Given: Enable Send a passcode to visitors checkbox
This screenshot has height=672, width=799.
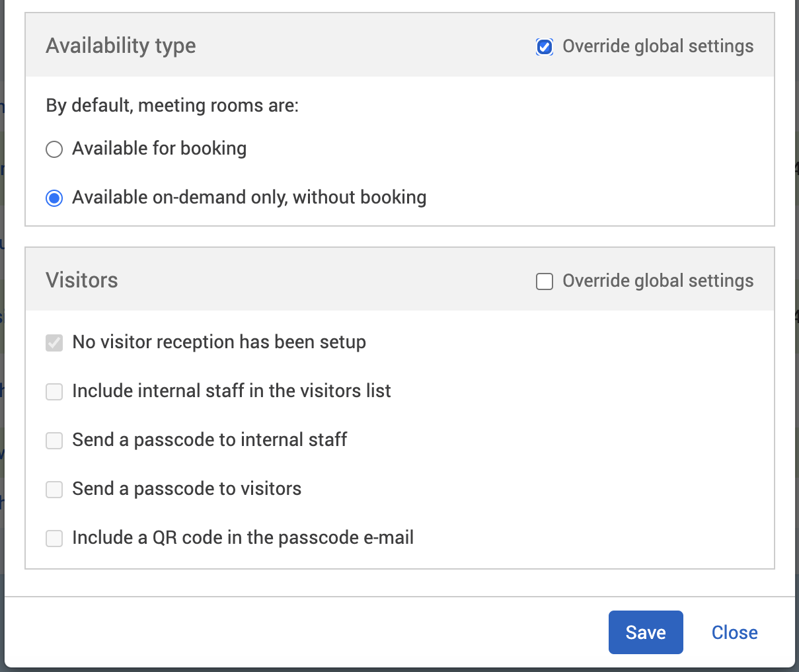Looking at the screenshot, I should (x=54, y=489).
